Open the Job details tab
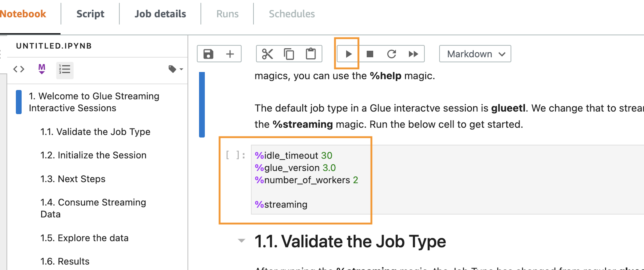The image size is (644, 270). pos(160,14)
